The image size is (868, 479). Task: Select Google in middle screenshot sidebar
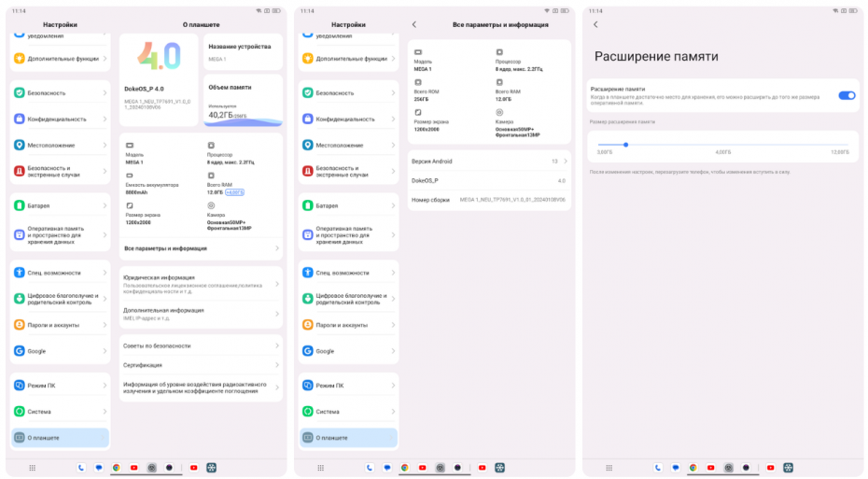click(348, 351)
